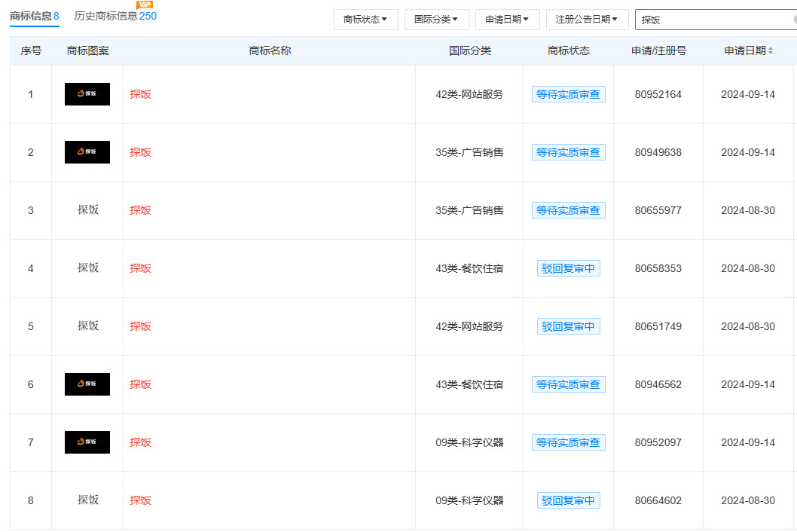Click 探饭 text image in row 3
Viewport: 797px width, 532px height.
88,209
